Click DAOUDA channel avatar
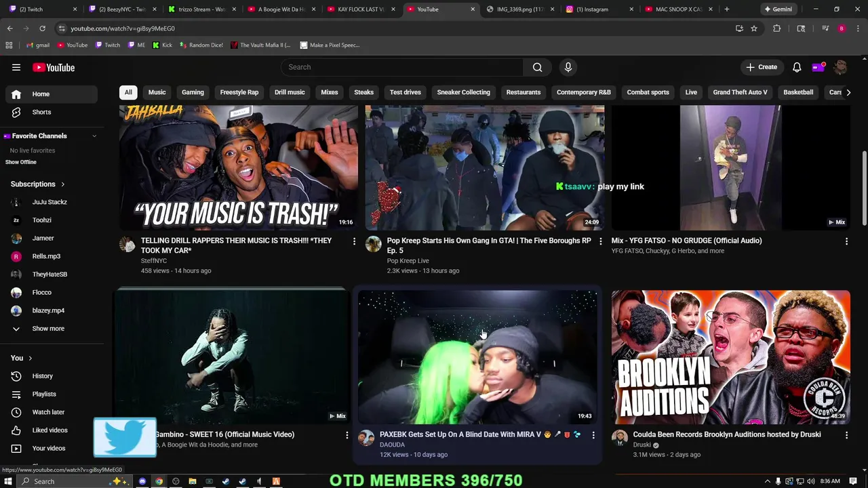The height and width of the screenshot is (488, 868). click(x=366, y=439)
